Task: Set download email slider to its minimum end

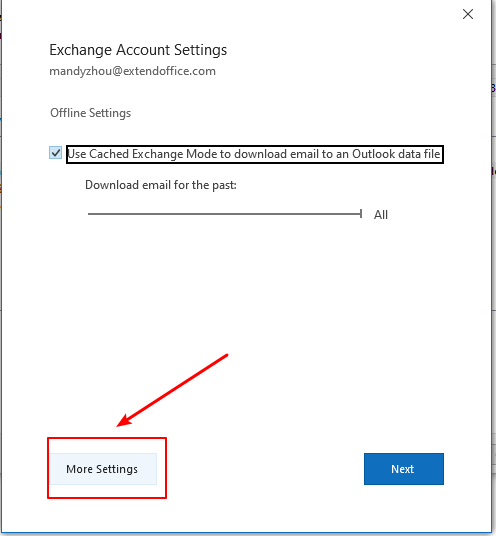Action: [89, 214]
